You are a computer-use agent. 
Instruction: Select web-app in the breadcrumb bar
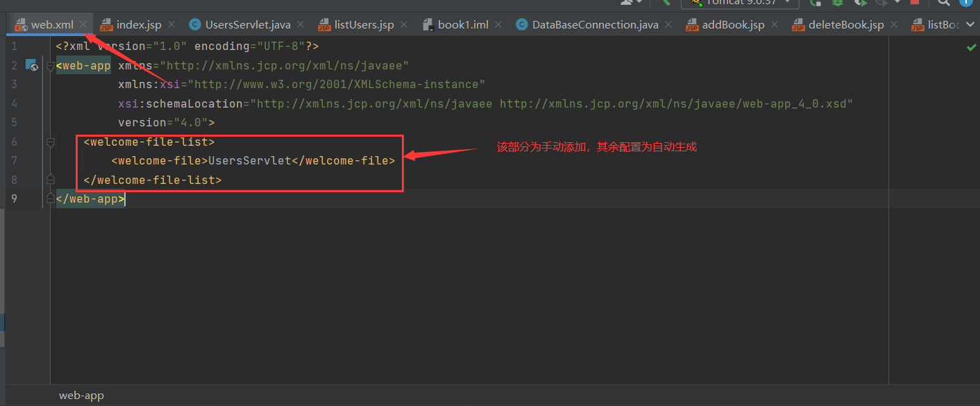coord(81,395)
